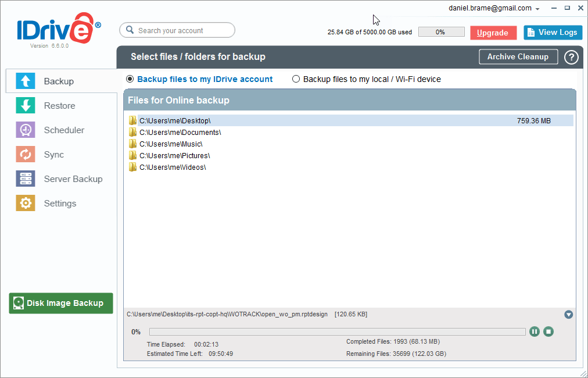Viewport: 588px width, 378px height.
Task: Stop the running backup
Action: 548,331
